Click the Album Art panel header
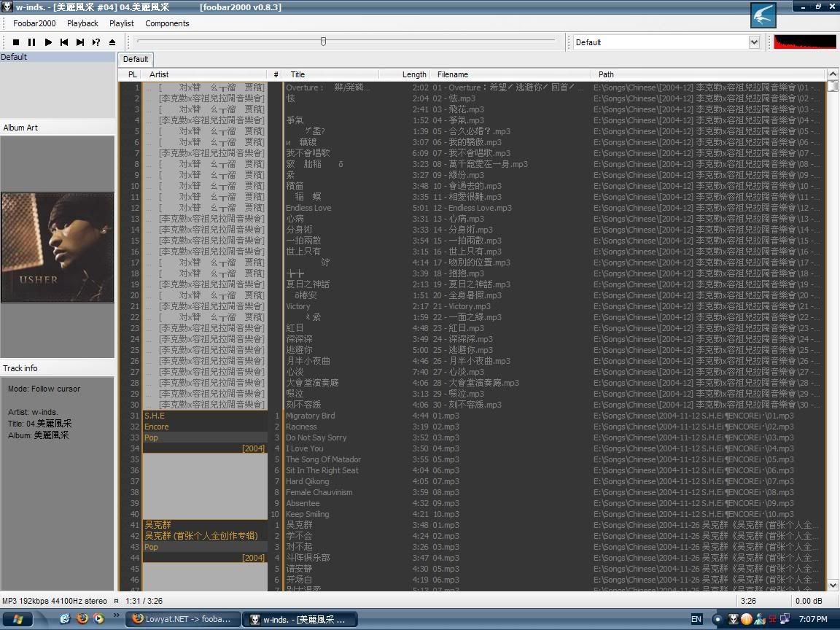840x630 pixels. pyautogui.click(x=58, y=128)
